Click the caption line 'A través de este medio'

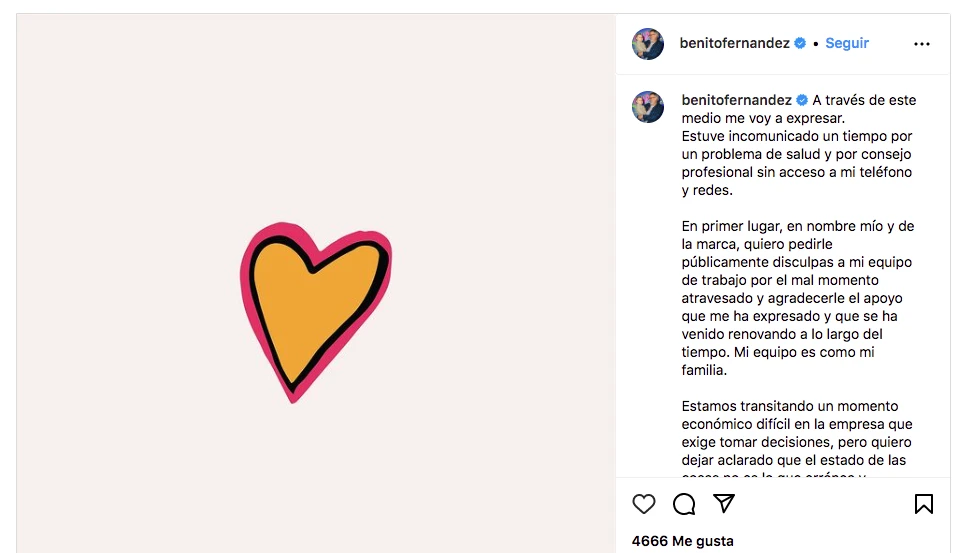point(864,100)
